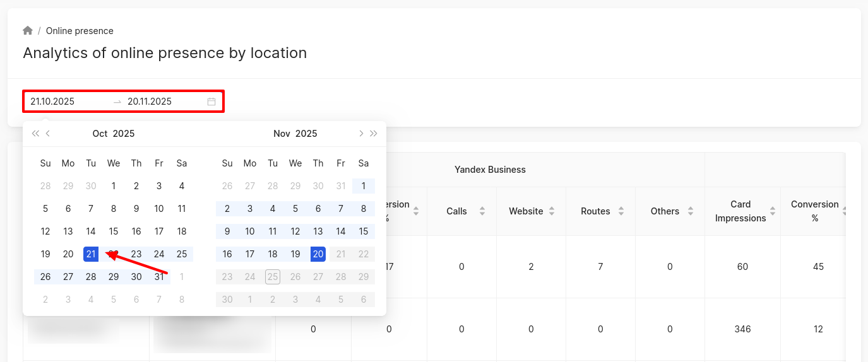The height and width of the screenshot is (362, 868).
Task: Go to next month in calendar
Action: (x=360, y=134)
